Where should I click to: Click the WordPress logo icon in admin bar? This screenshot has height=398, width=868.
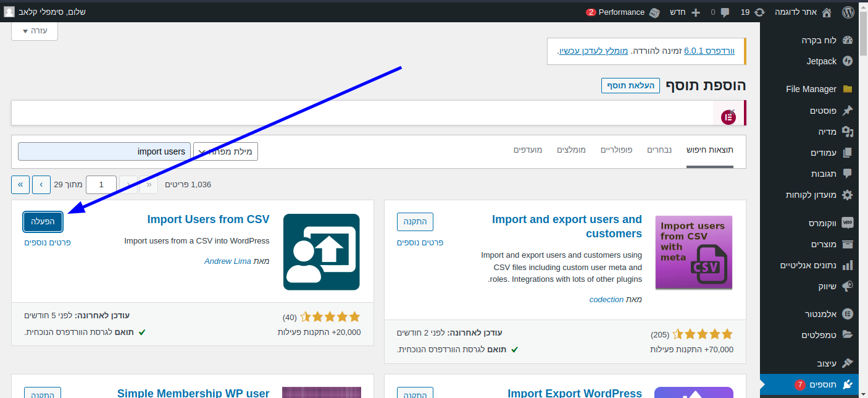[x=848, y=12]
